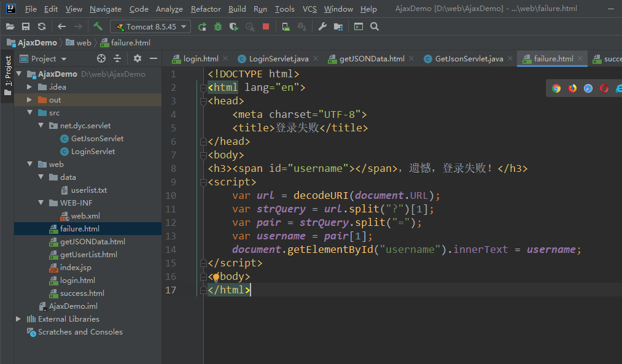Stop the server with the red stop icon

(266, 26)
